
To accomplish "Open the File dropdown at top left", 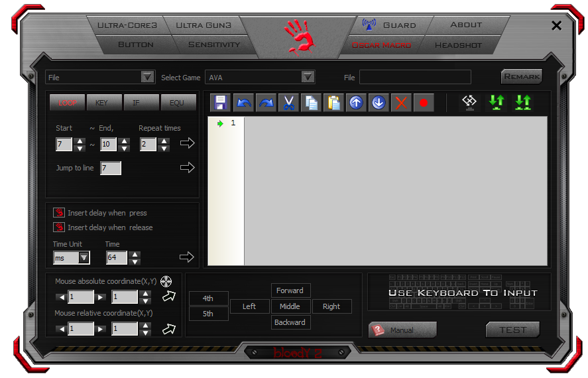I will click(148, 77).
